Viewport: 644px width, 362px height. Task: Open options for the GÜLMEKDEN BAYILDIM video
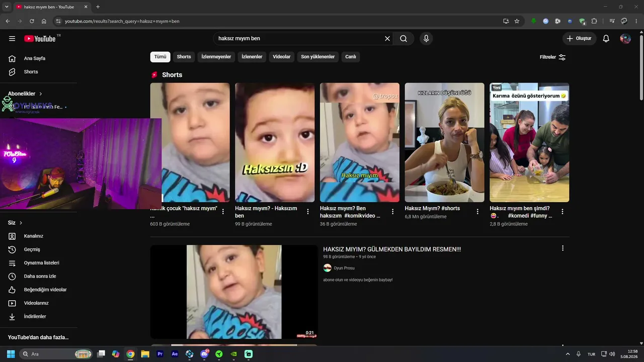[562, 248]
